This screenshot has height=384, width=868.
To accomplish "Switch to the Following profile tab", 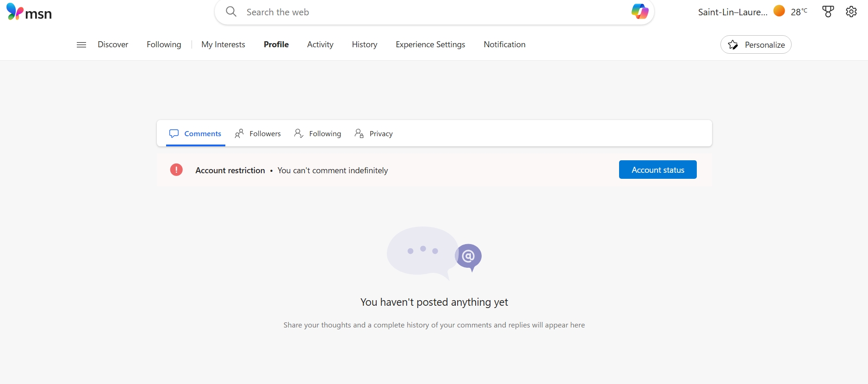I will (318, 133).
